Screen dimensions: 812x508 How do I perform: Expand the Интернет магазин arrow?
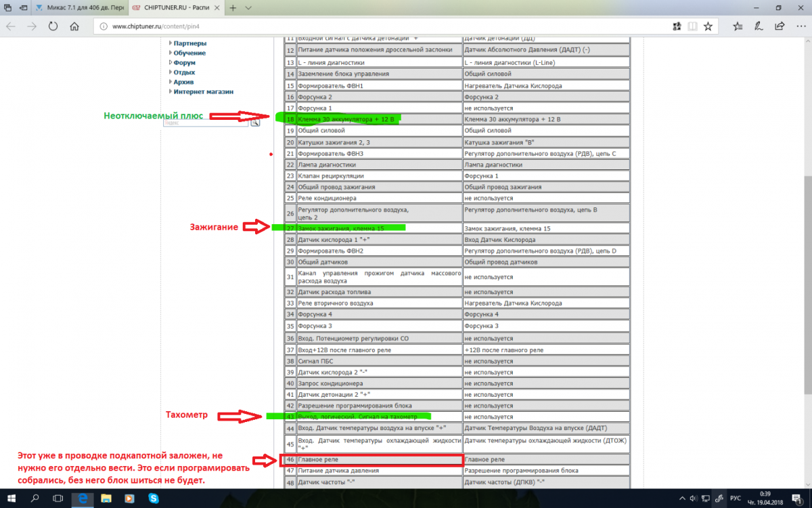point(169,91)
